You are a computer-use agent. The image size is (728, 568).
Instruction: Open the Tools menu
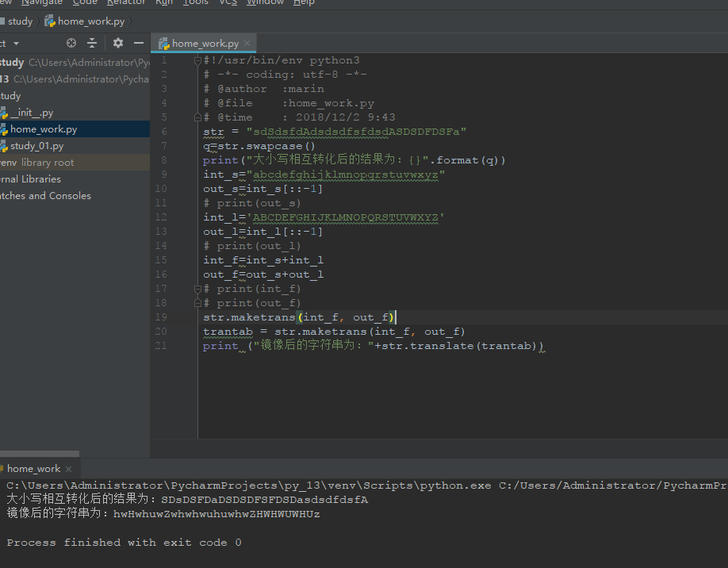[195, 2]
